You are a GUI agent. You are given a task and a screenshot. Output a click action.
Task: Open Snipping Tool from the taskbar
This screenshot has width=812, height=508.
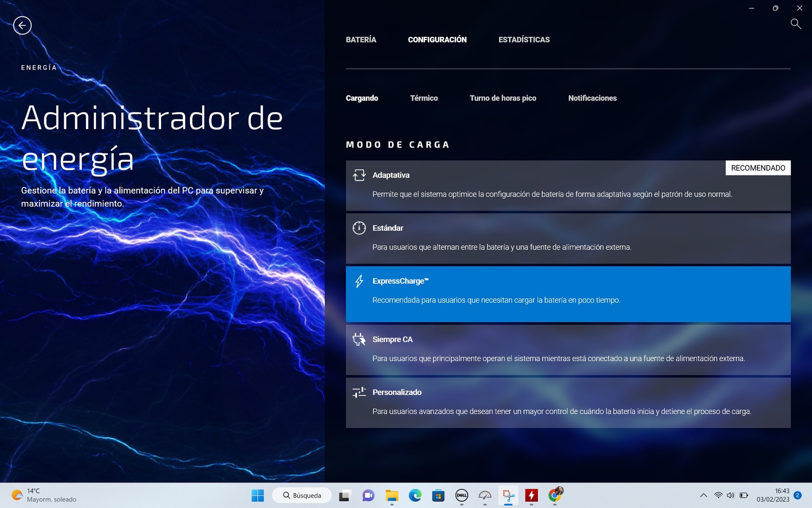click(x=508, y=495)
